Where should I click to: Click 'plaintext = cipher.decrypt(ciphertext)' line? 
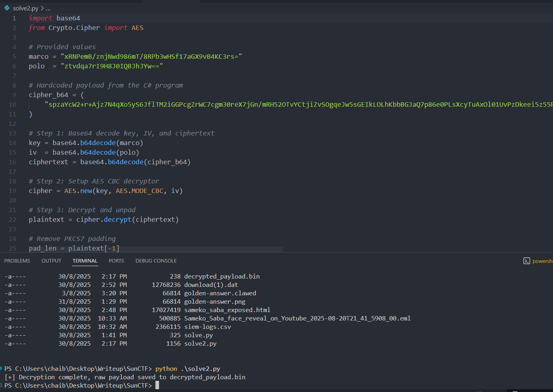click(x=103, y=220)
